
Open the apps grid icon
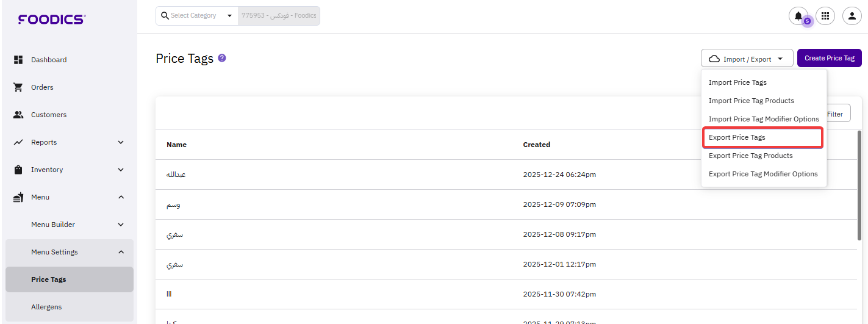click(x=825, y=16)
